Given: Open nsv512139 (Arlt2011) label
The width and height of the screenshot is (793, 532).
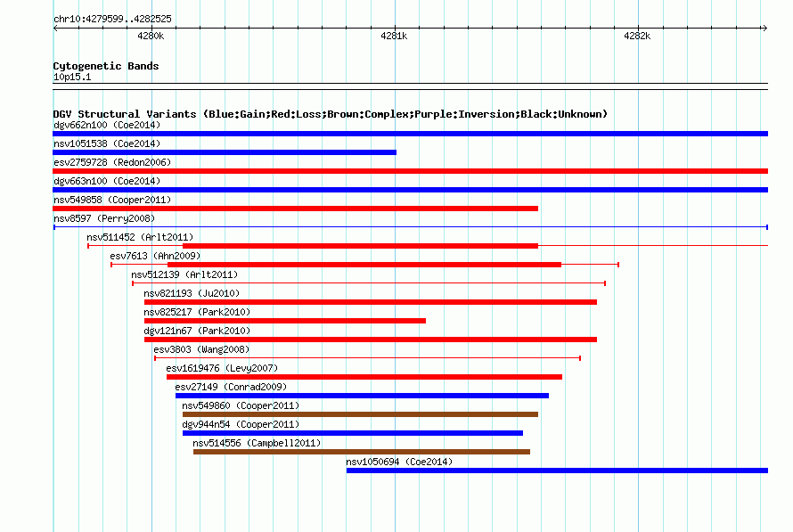Looking at the screenshot, I should (184, 274).
